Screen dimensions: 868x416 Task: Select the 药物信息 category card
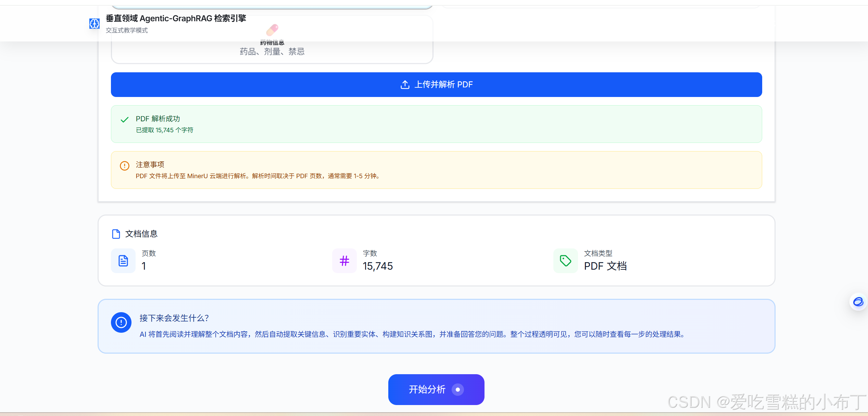click(272, 39)
